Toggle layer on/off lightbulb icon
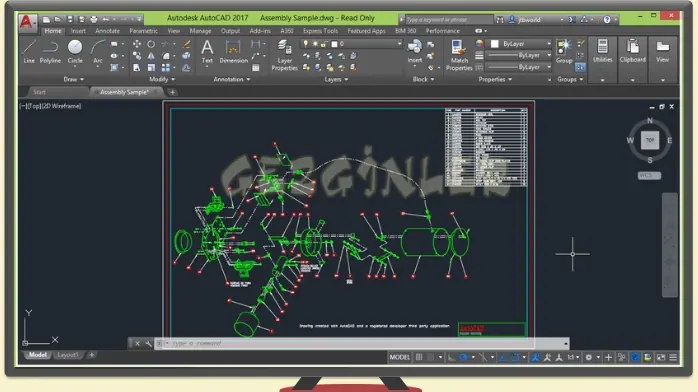This screenshot has width=698, height=392. [x=306, y=44]
